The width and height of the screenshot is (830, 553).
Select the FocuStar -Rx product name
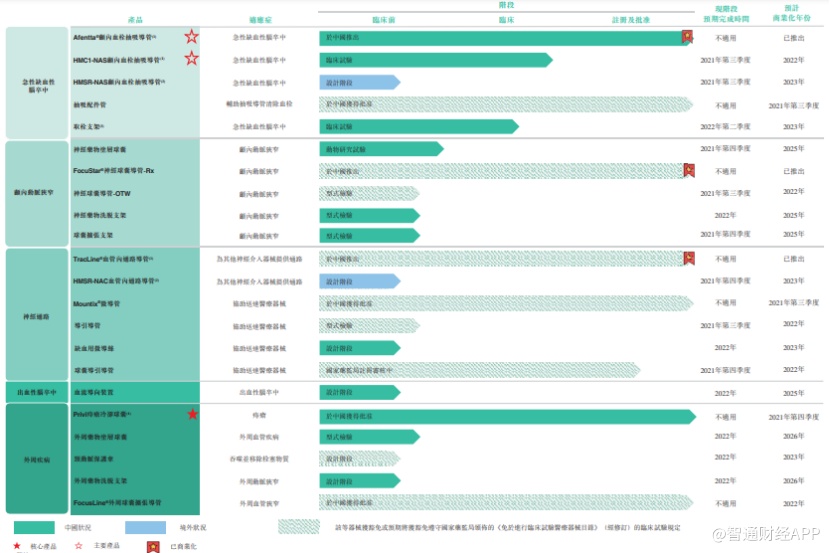point(114,171)
